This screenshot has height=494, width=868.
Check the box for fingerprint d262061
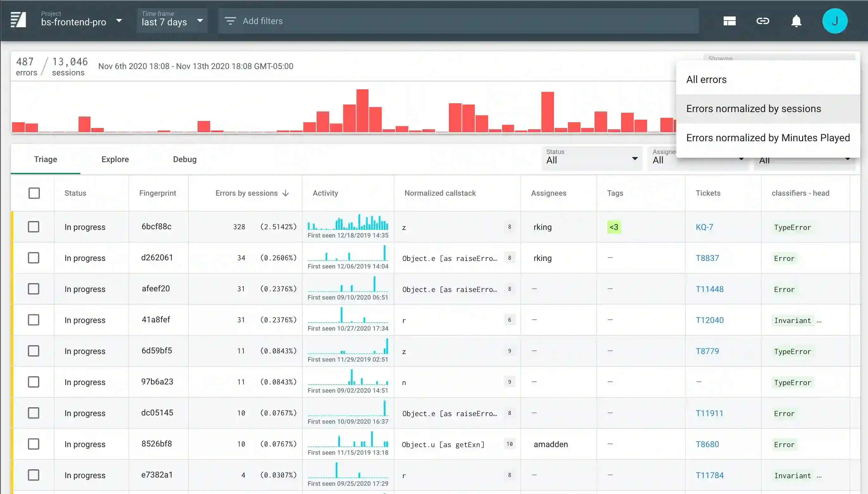(34, 258)
